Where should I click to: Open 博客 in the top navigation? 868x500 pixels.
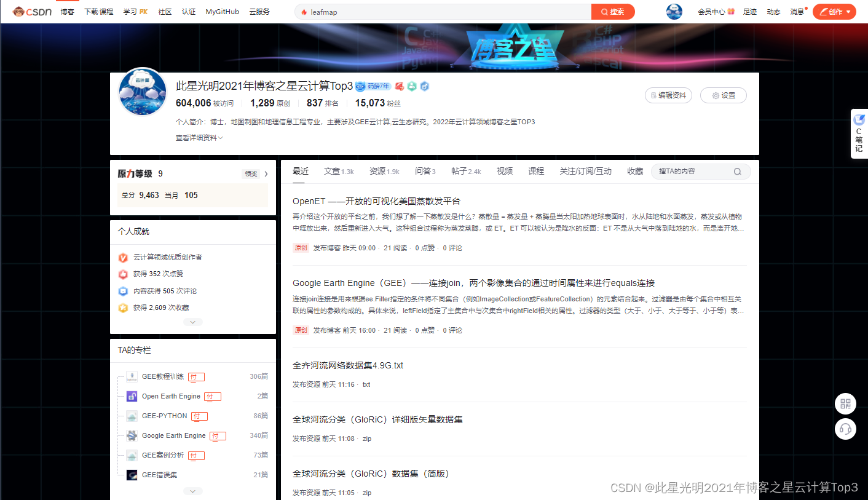67,12
